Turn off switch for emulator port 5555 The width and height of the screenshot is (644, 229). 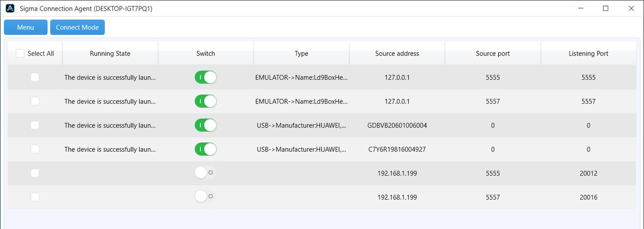click(206, 77)
